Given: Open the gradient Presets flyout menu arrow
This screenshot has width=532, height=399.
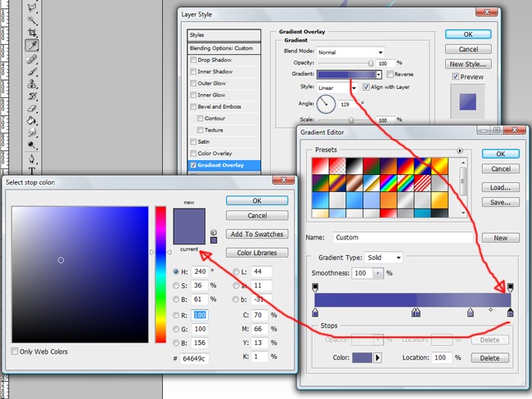Looking at the screenshot, I should click(x=460, y=150).
